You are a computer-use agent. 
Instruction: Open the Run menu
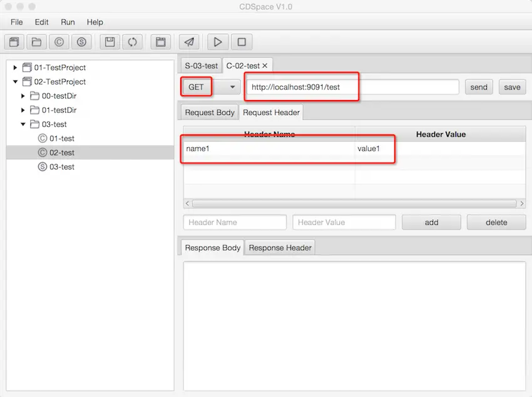(x=68, y=22)
